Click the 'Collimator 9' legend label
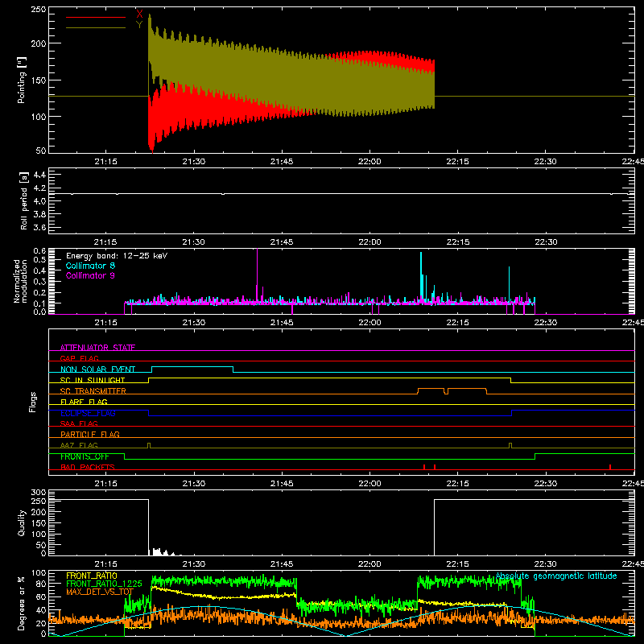This screenshot has width=644, height=644. (90, 275)
